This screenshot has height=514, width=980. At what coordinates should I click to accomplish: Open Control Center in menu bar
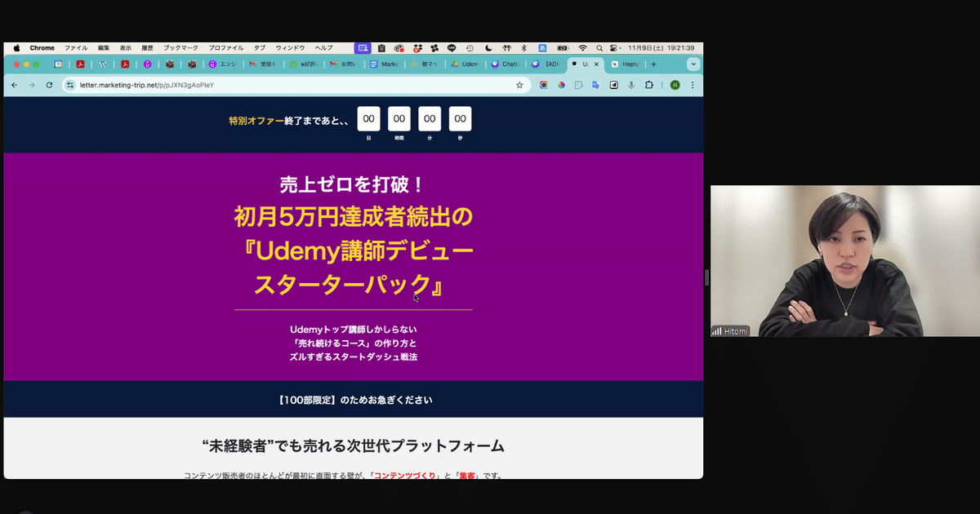[x=614, y=48]
